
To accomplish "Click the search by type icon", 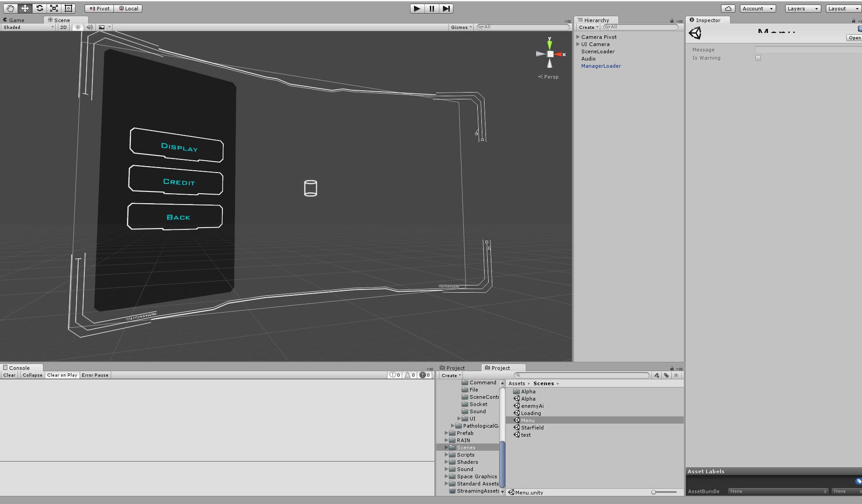I will tap(656, 375).
